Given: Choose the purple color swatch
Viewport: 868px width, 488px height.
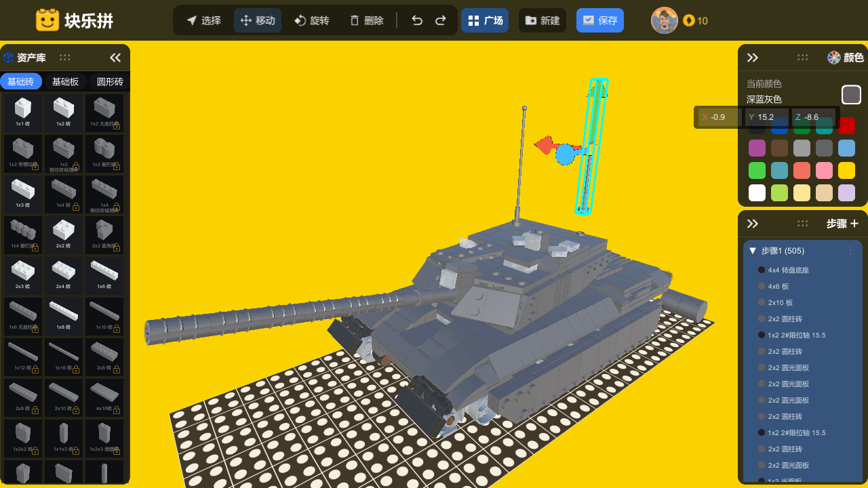Looking at the screenshot, I should (757, 148).
